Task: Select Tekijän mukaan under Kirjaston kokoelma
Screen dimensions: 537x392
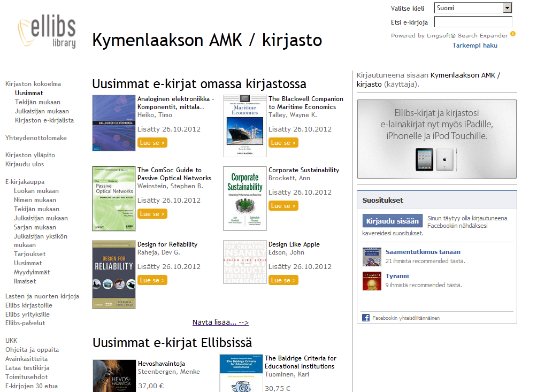Action: click(x=37, y=102)
